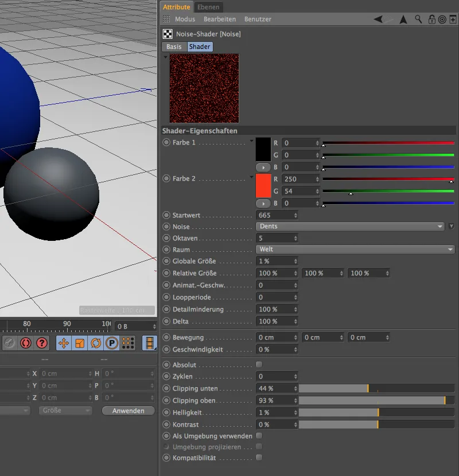The image size is (459, 476).
Task: Open the Noise type dropdown showing Dents
Action: (350, 227)
